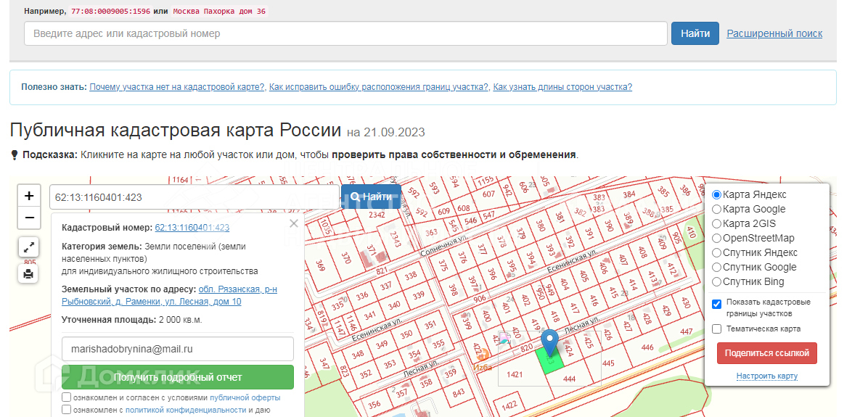Check agreement with публичной оферты
Viewport: 868px width, 417px height.
click(x=67, y=397)
